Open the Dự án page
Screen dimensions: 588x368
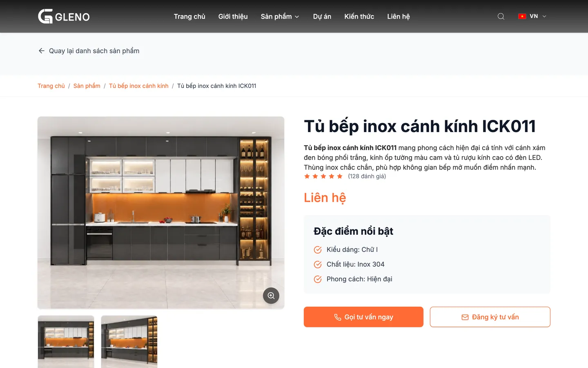coord(322,16)
